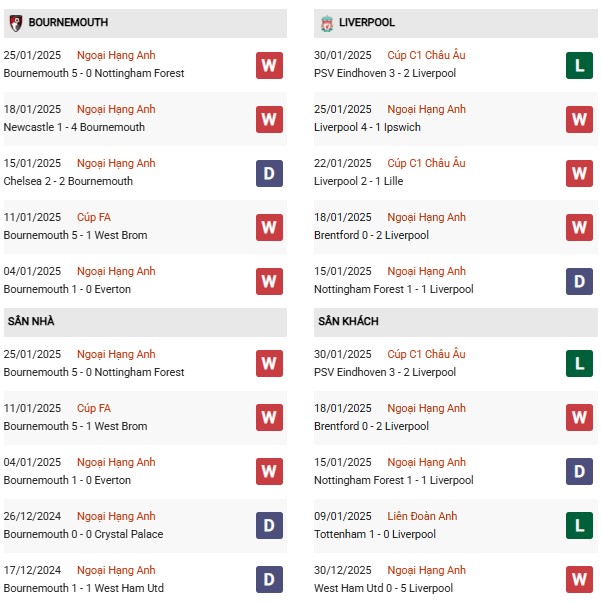Viewport: 601px width, 603px height.
Task: Open the Bournemouth 1-1 West Ham Utd match
Action: click(x=83, y=588)
